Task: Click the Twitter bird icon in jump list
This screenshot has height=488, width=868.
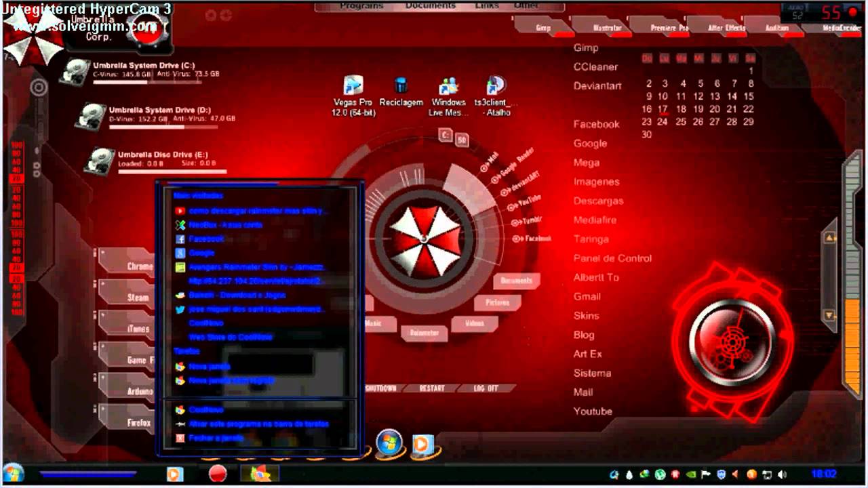Action: [180, 309]
